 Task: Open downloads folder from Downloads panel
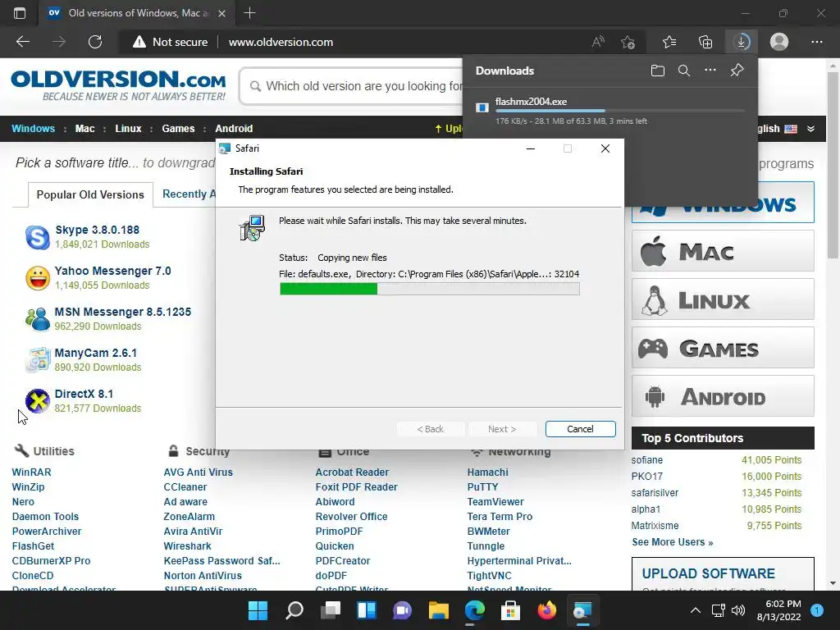(657, 71)
